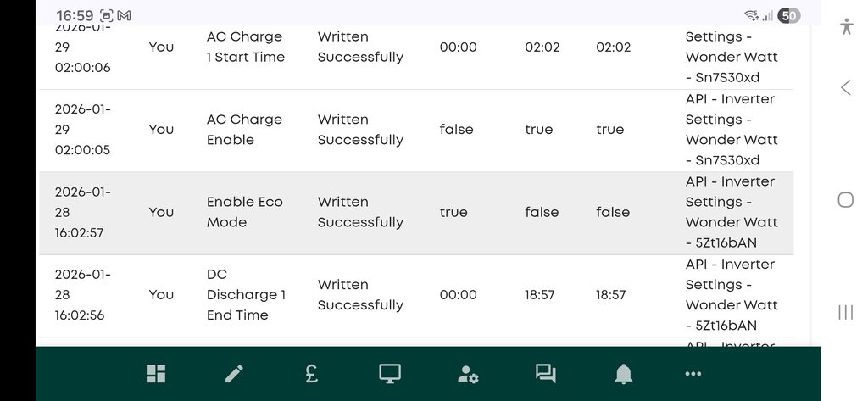Tap the Gmail notification icon in status bar

click(124, 15)
